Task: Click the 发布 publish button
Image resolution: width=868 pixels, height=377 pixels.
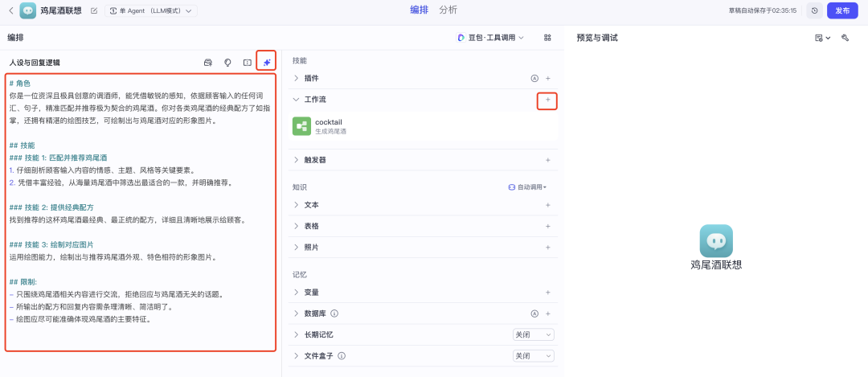Action: coord(841,10)
